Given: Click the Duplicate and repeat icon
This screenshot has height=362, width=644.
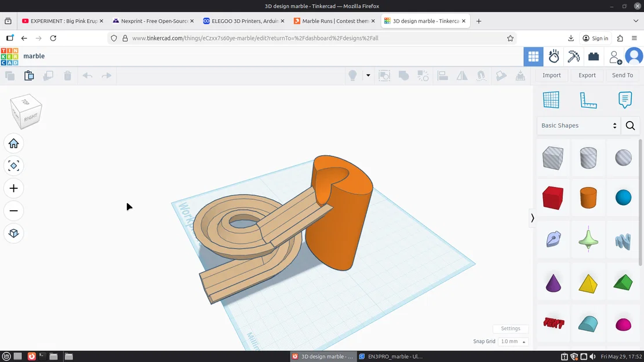Looking at the screenshot, I should [x=48, y=75].
